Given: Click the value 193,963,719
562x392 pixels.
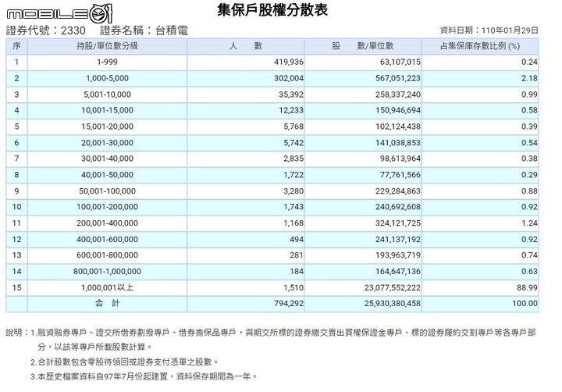Looking at the screenshot, I should (398, 255).
